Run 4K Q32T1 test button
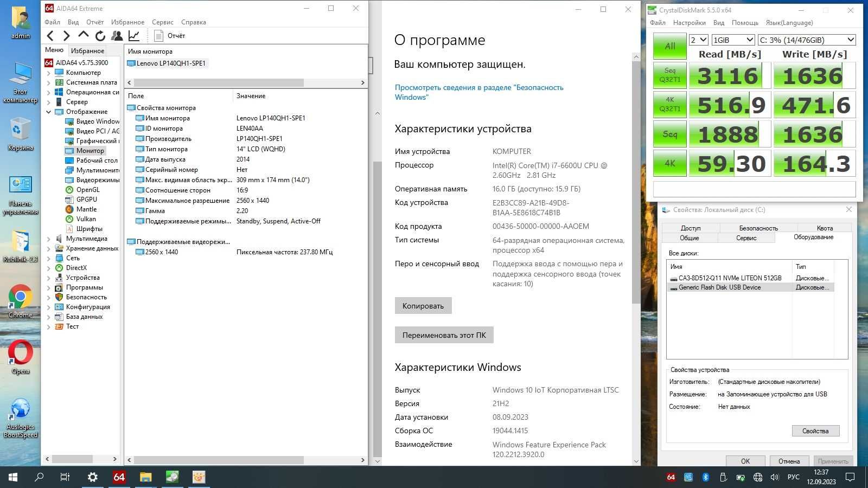This screenshot has height=488, width=868. [670, 105]
